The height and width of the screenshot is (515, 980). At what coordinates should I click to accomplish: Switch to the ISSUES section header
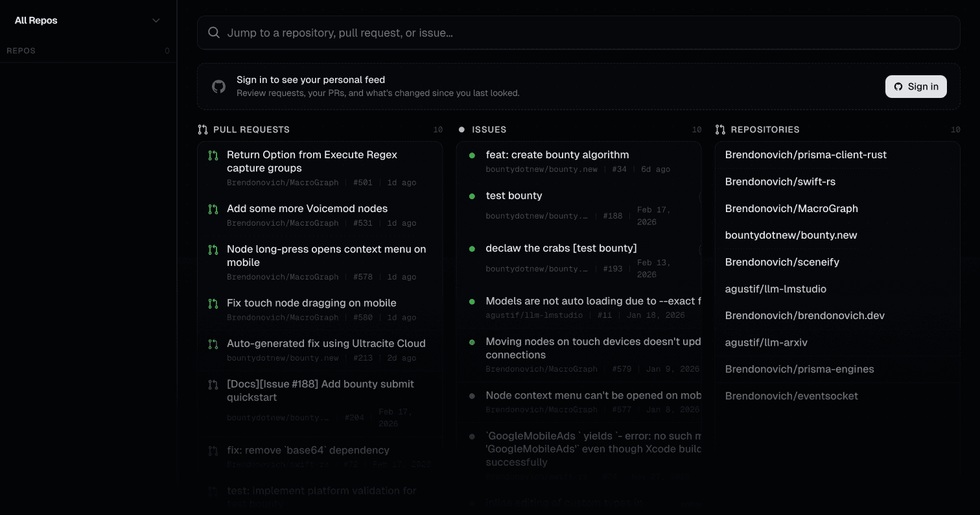pyautogui.click(x=489, y=130)
